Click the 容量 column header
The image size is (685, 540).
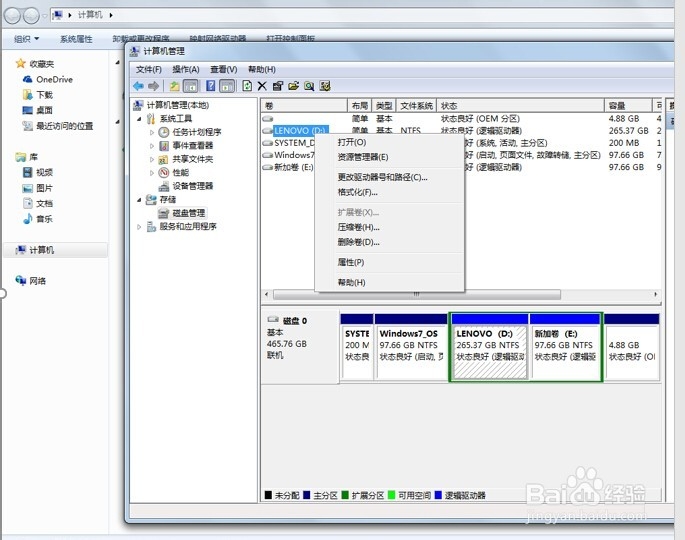628,105
